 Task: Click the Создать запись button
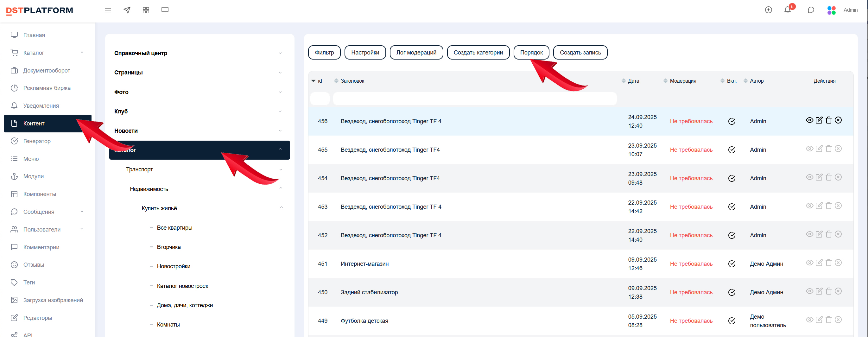[580, 53]
